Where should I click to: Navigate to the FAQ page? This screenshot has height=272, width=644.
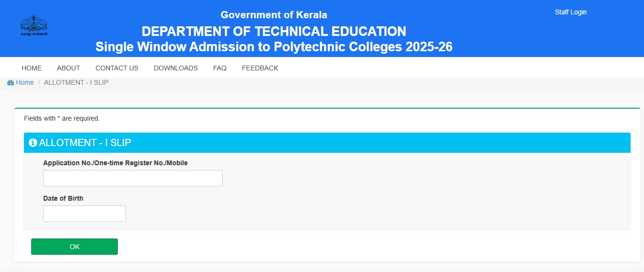click(219, 68)
